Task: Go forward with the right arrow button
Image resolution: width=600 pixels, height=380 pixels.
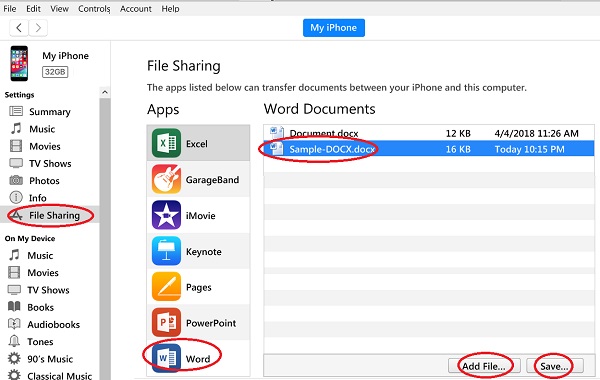Action: click(x=38, y=28)
